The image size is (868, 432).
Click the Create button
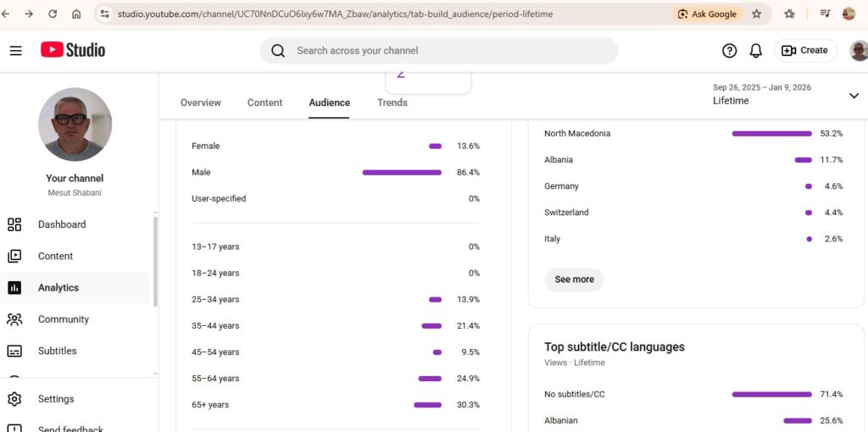click(x=804, y=51)
